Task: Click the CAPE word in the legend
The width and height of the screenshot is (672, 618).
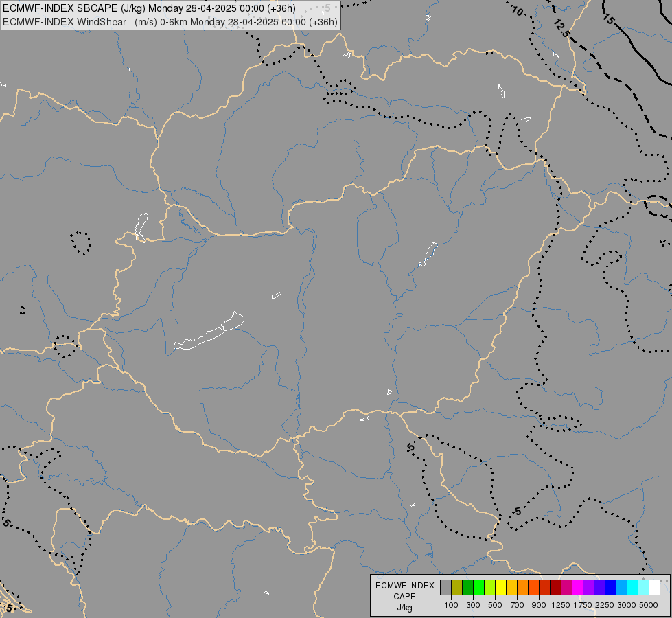Action: (x=404, y=597)
